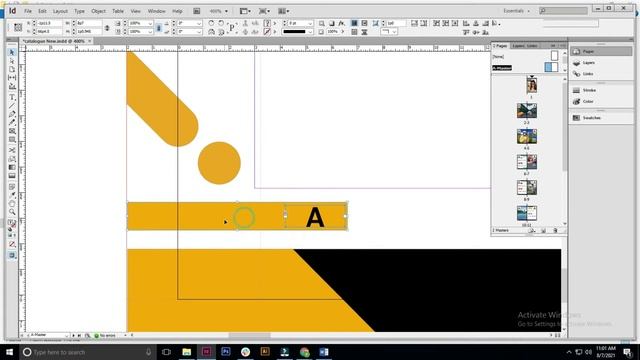Open the Object menu
The image size is (640, 360).
pyautogui.click(x=98, y=11)
